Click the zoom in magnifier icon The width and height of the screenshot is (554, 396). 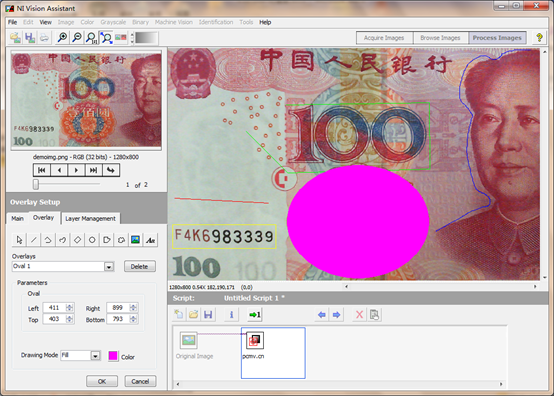pos(63,37)
